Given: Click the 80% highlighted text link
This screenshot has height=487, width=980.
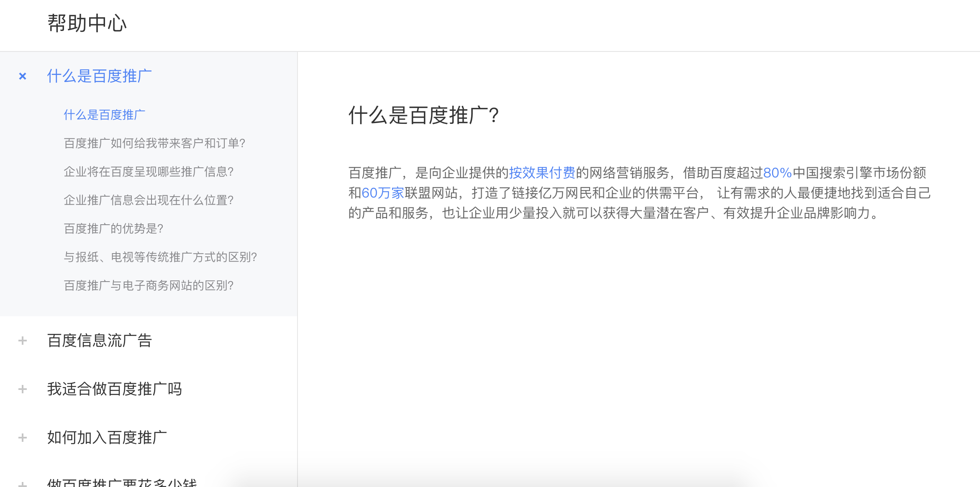Looking at the screenshot, I should [x=777, y=172].
